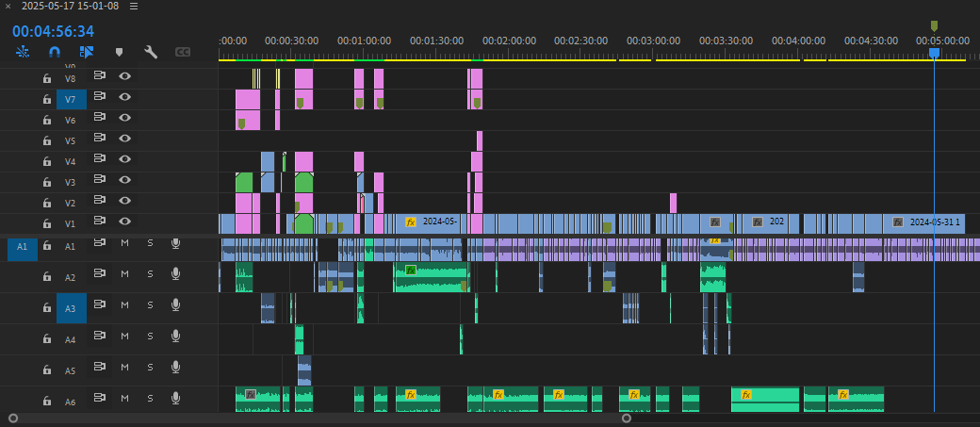Toggle lock on track V5
The image size is (980, 427).
pos(47,140)
